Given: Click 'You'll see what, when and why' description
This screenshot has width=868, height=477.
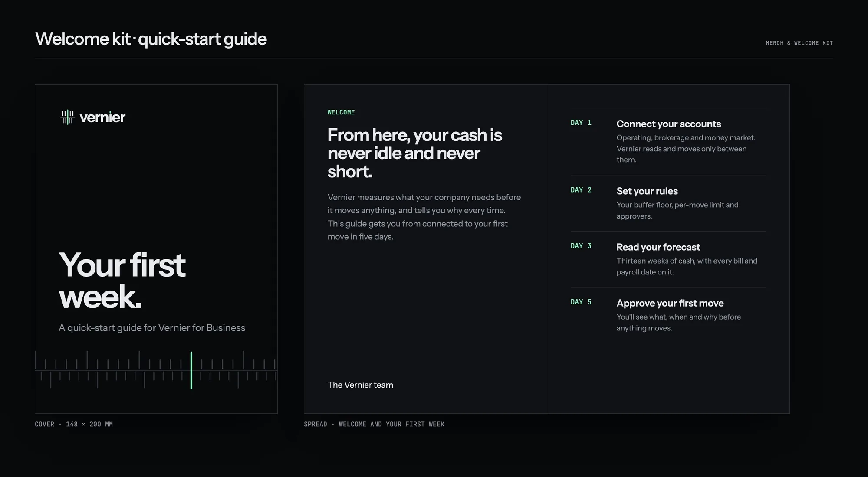Looking at the screenshot, I should tap(679, 322).
